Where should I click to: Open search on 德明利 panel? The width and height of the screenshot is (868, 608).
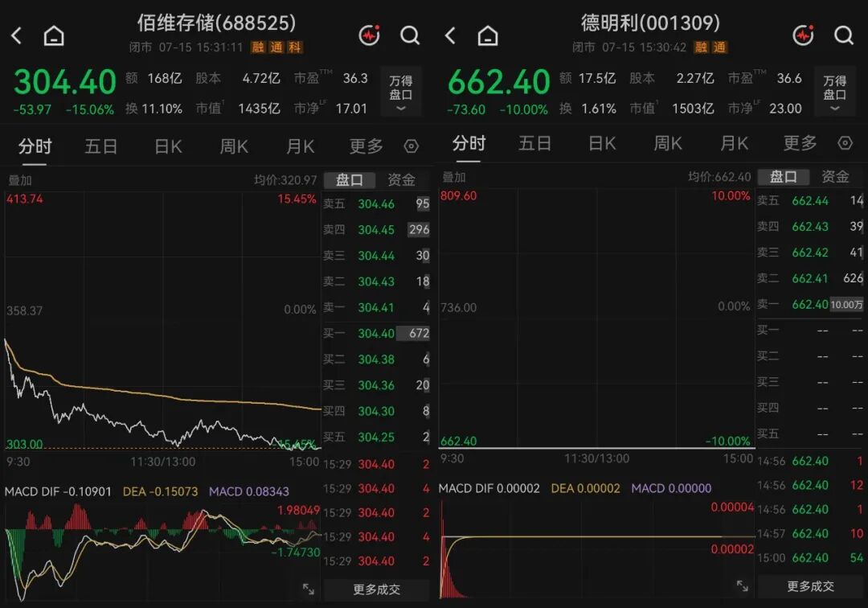pos(844,35)
